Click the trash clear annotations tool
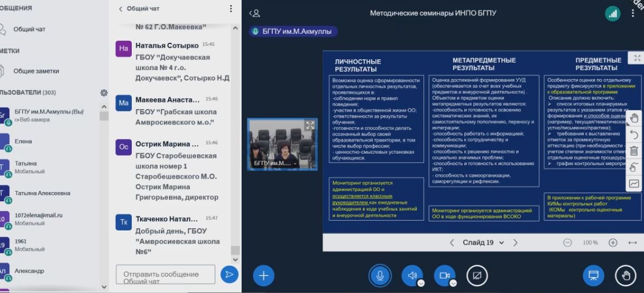The width and height of the screenshot is (644, 293). pyautogui.click(x=634, y=151)
